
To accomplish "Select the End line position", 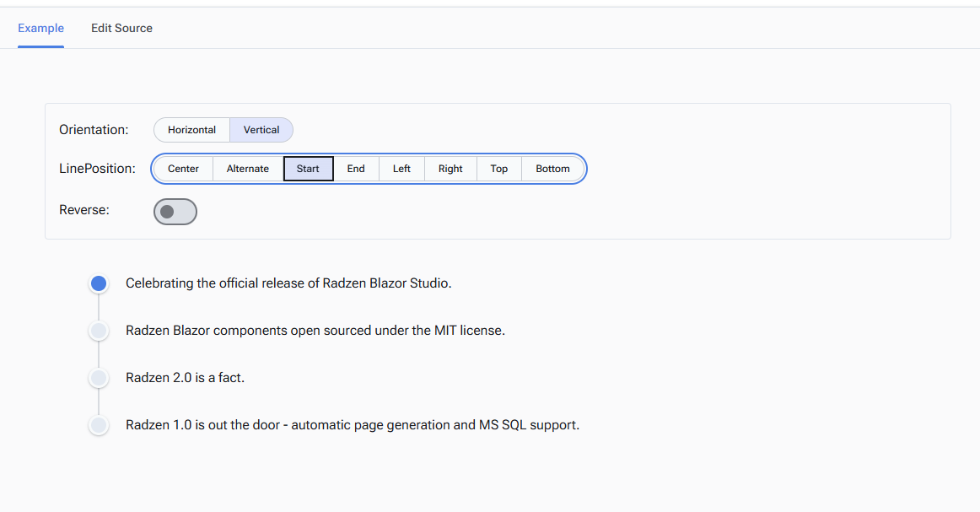I will 356,169.
